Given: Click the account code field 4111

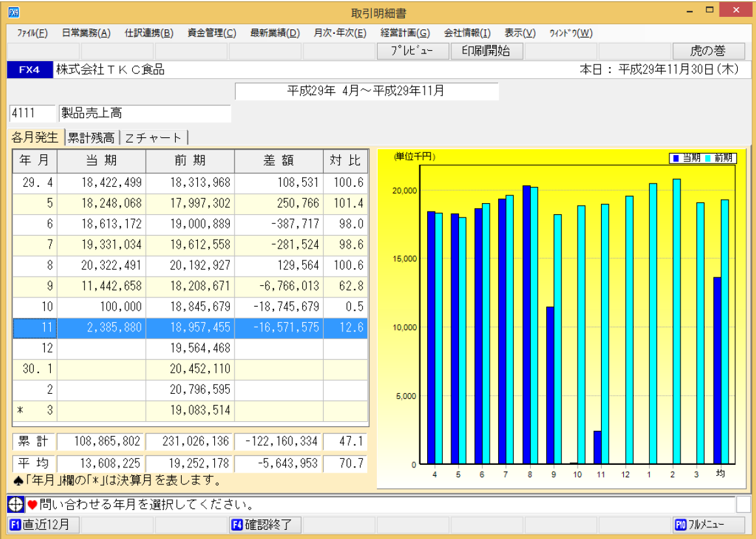Looking at the screenshot, I should (33, 113).
